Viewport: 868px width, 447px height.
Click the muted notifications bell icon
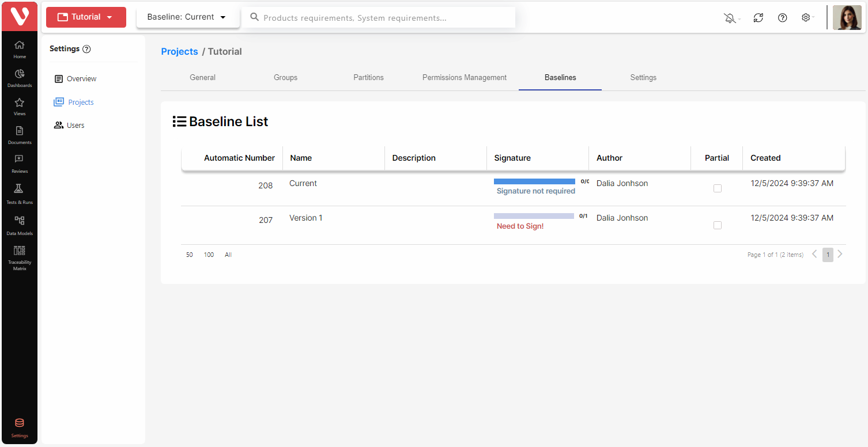[x=730, y=18]
